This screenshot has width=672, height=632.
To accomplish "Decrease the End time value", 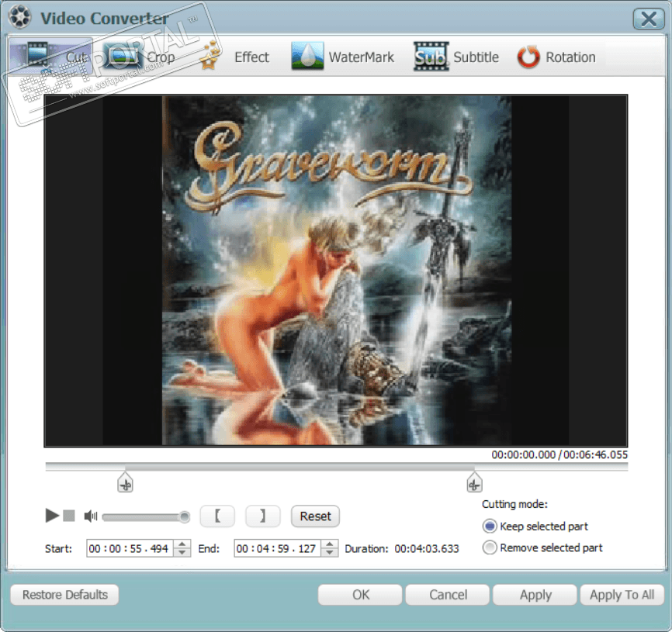I will [330, 553].
